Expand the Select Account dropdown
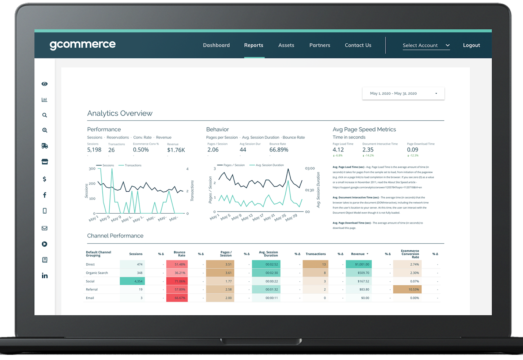Viewport: 523px width, 360px height. click(426, 45)
